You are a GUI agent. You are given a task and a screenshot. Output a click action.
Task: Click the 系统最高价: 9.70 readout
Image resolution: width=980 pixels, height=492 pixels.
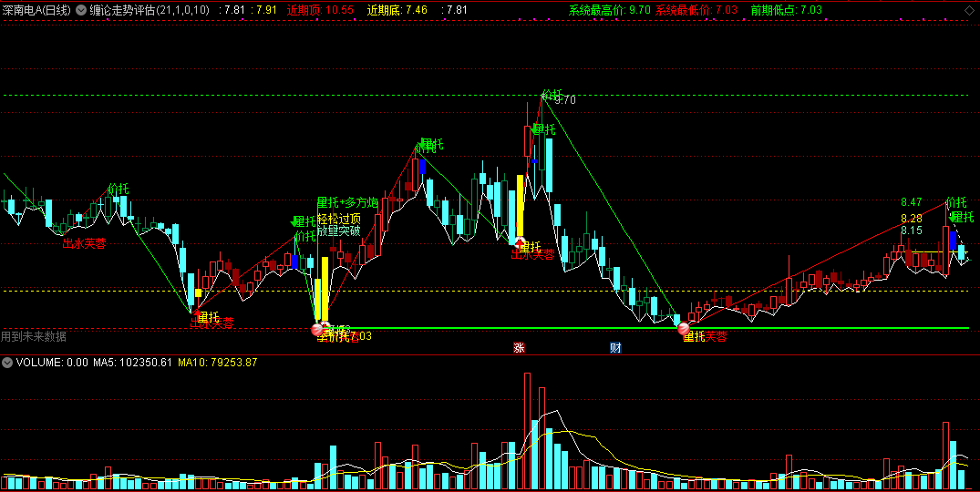pos(609,10)
